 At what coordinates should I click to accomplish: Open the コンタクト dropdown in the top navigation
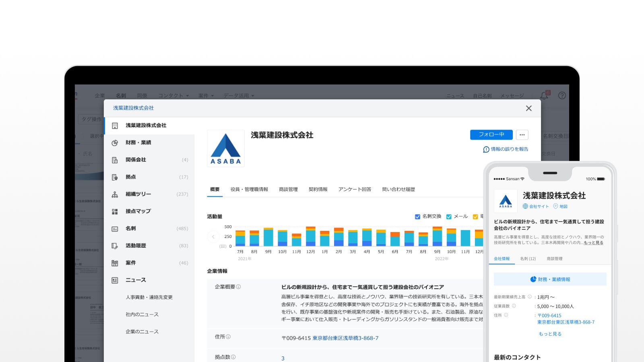click(x=173, y=96)
